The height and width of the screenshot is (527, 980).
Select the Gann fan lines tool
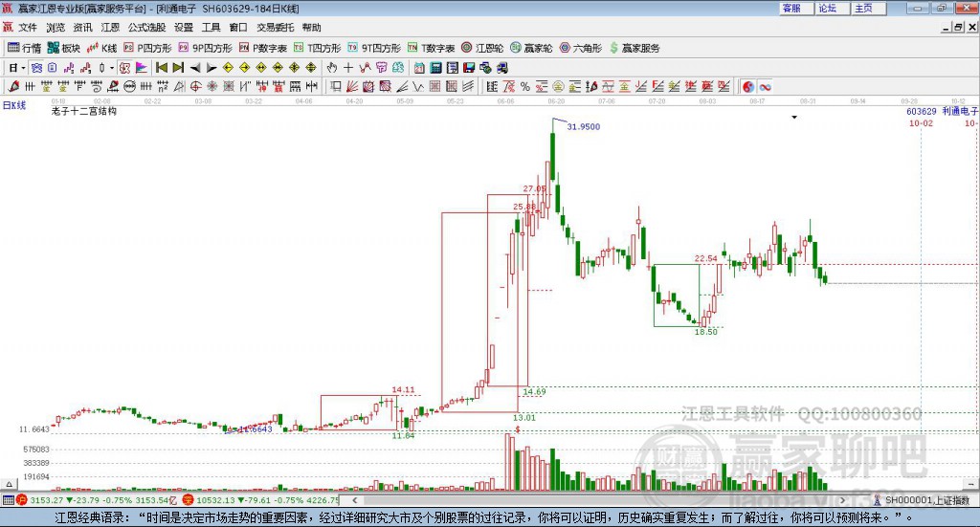pos(352,86)
